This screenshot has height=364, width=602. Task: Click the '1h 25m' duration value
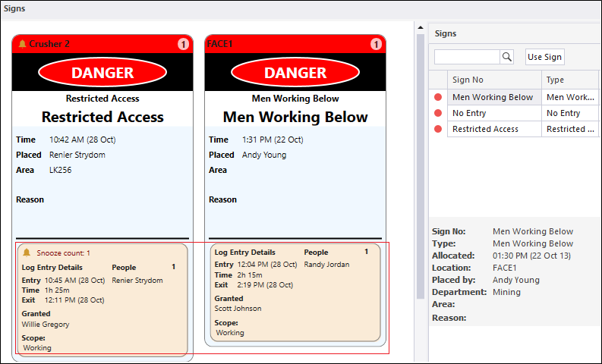pyautogui.click(x=57, y=290)
